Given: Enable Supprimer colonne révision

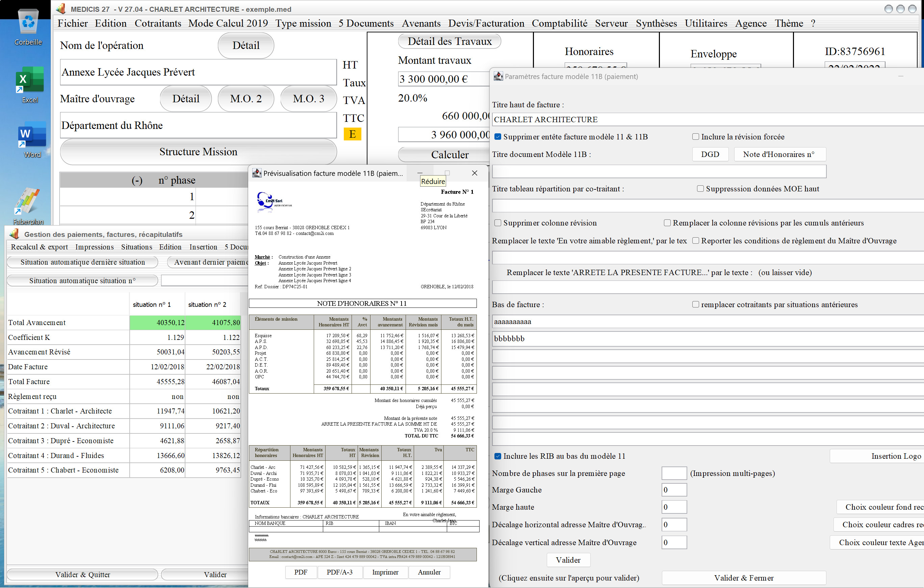Looking at the screenshot, I should pos(498,223).
